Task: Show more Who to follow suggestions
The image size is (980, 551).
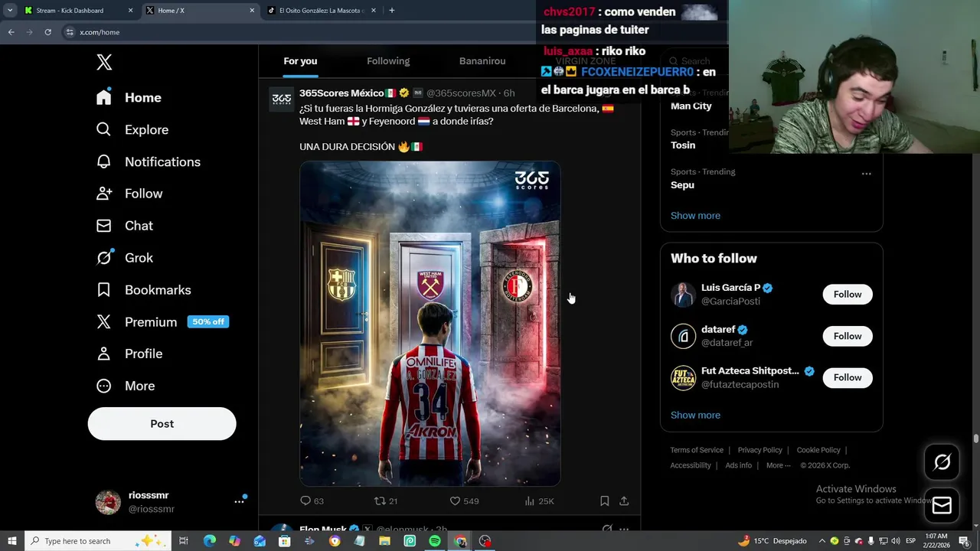Action: pyautogui.click(x=695, y=416)
